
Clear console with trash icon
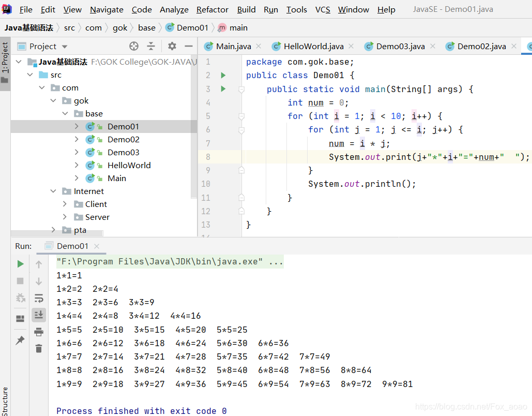coord(39,348)
